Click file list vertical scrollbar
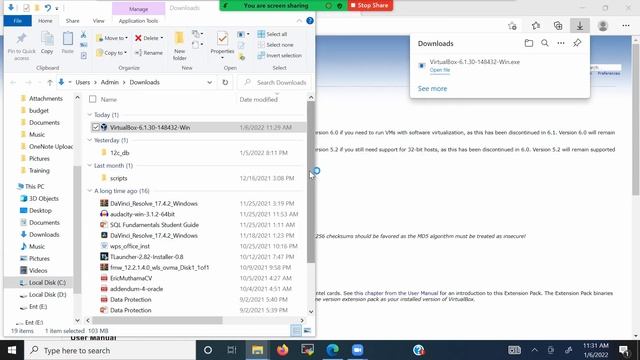The height and width of the screenshot is (360, 640). (x=311, y=181)
